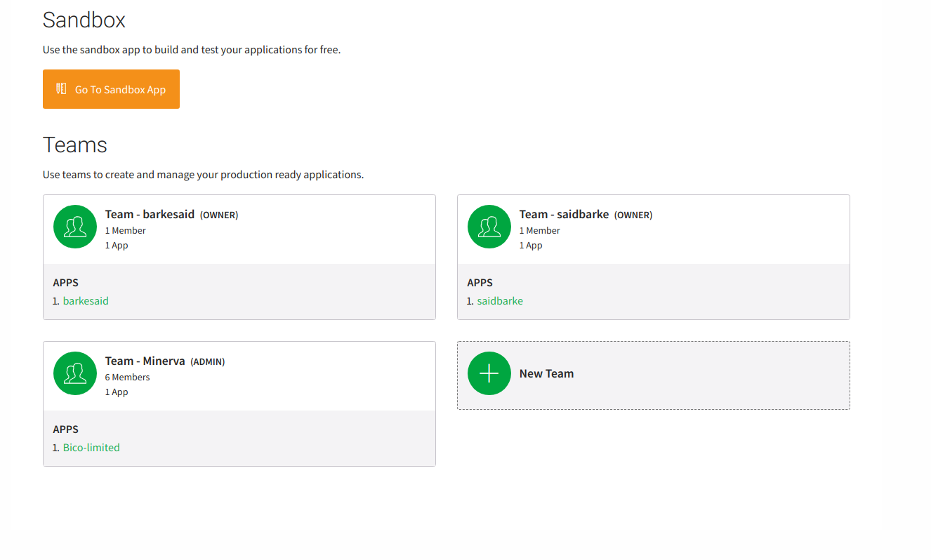931x560 pixels.
Task: Click the Team - barkesaid group avatar icon
Action: 75,227
